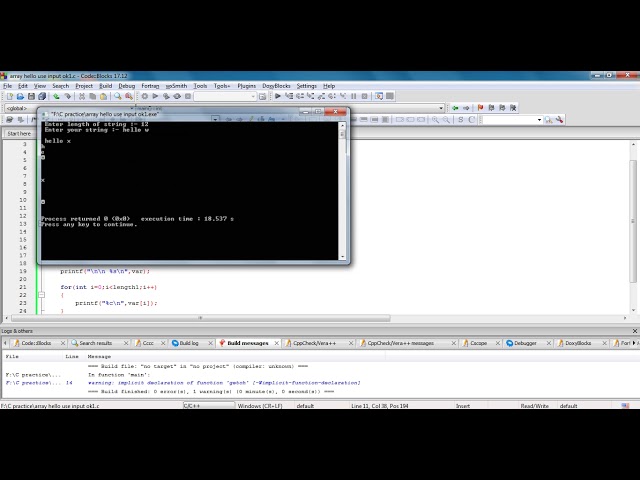Open the Plugins menu
640x480 pixels.
pyautogui.click(x=247, y=86)
